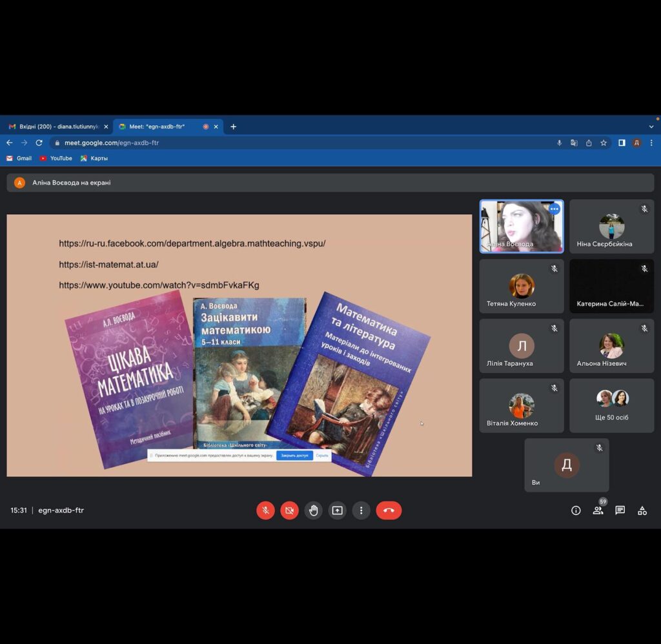This screenshot has width=661, height=644.
Task: Close the Meet tab
Action: pyautogui.click(x=216, y=126)
